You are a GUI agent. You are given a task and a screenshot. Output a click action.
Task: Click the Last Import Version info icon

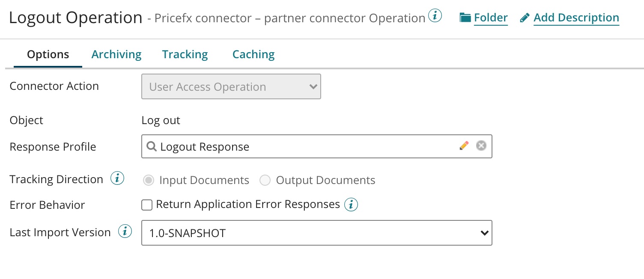tap(125, 232)
